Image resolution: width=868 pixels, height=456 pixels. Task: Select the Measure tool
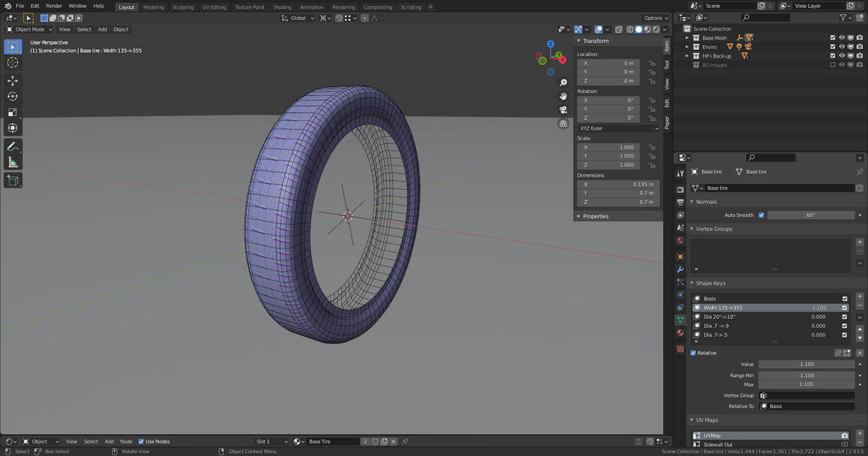12,163
